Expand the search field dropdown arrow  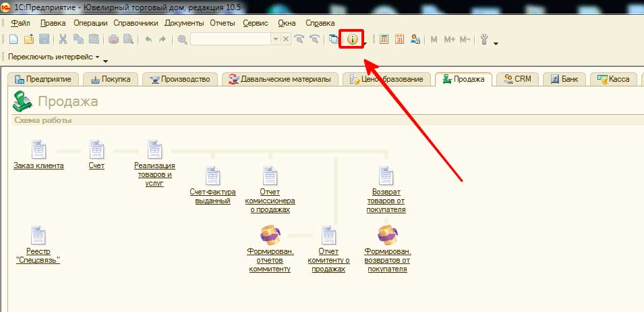276,39
